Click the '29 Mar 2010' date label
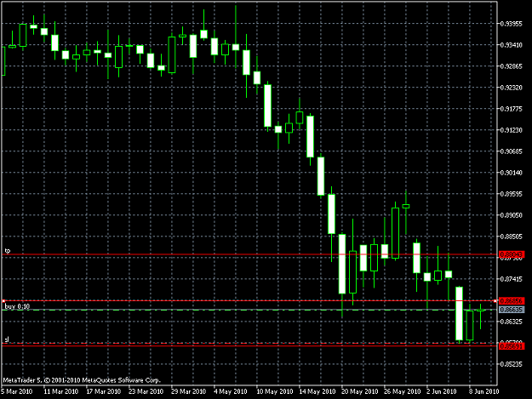The image size is (532, 399). tap(189, 391)
